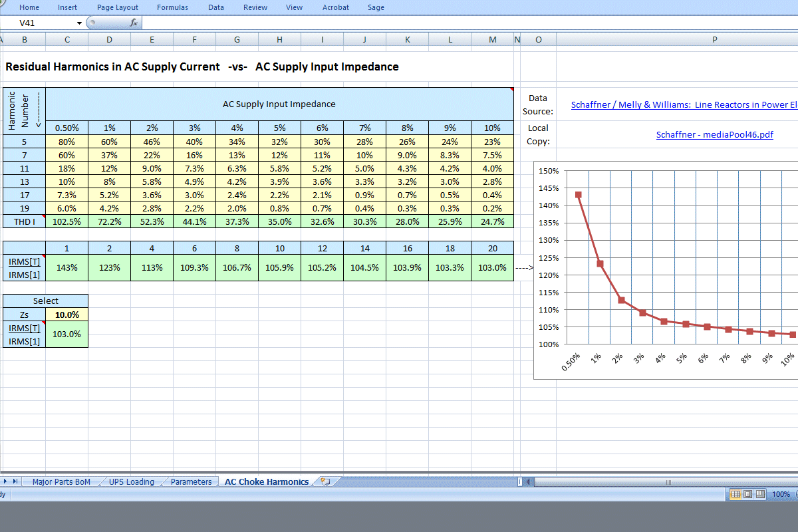This screenshot has width=798, height=532.
Task: Switch to Normal view in status bar
Action: pyautogui.click(x=735, y=494)
